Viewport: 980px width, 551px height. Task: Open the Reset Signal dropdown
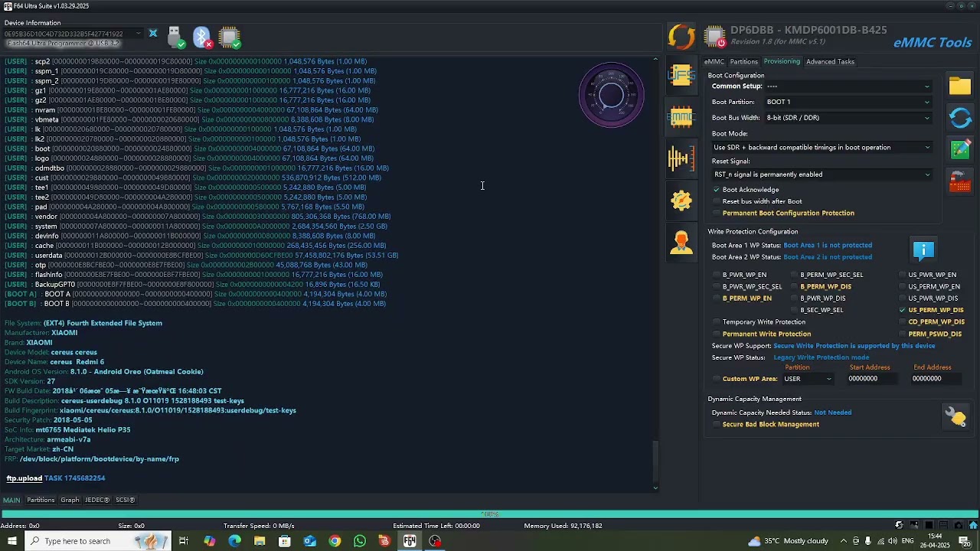point(822,174)
